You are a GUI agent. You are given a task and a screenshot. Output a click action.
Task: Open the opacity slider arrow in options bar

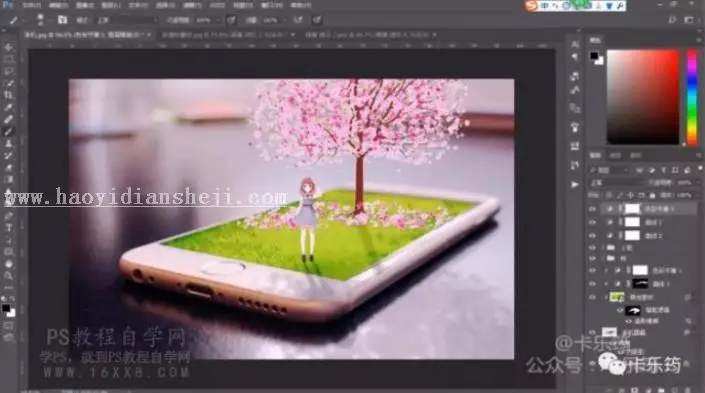218,20
